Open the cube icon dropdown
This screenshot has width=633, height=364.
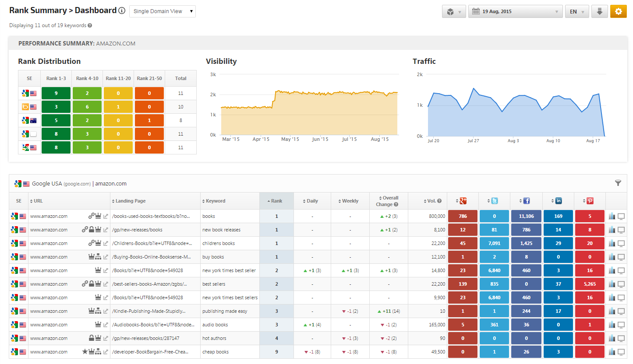pos(453,12)
